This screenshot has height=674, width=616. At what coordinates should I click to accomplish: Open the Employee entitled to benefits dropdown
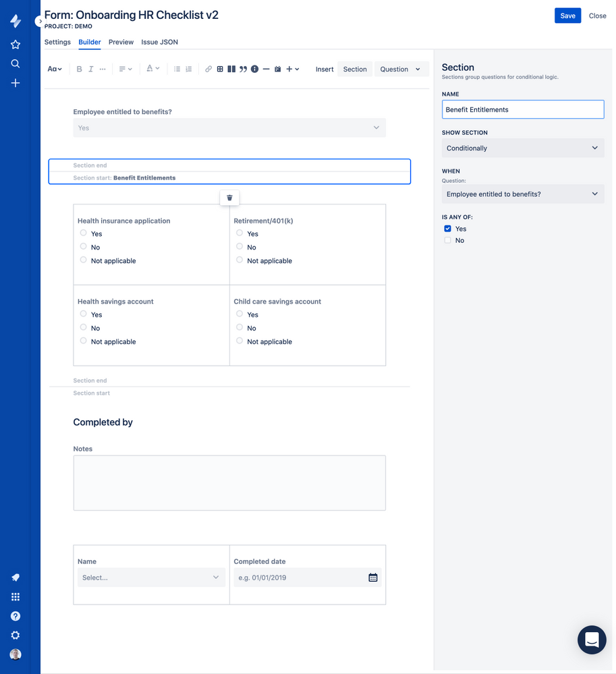[x=229, y=128]
